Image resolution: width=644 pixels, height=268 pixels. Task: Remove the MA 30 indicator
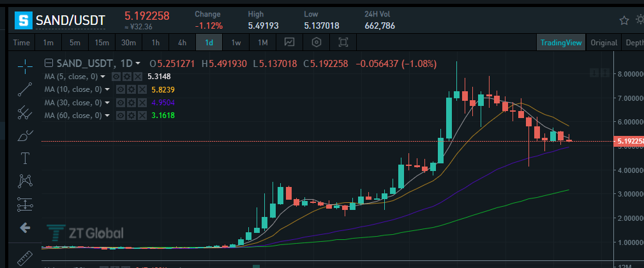click(142, 103)
